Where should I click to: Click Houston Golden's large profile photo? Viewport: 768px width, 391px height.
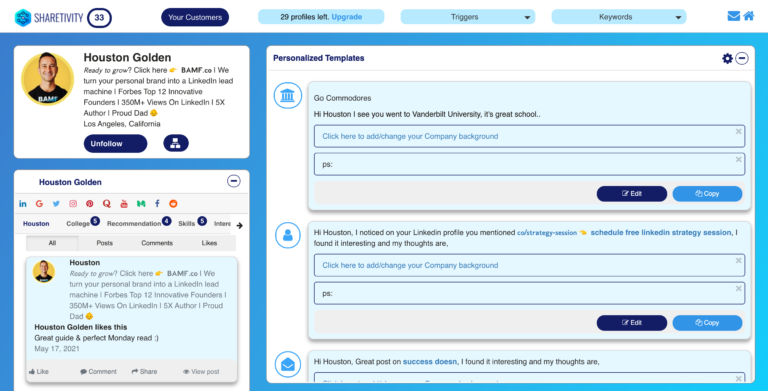pyautogui.click(x=48, y=79)
